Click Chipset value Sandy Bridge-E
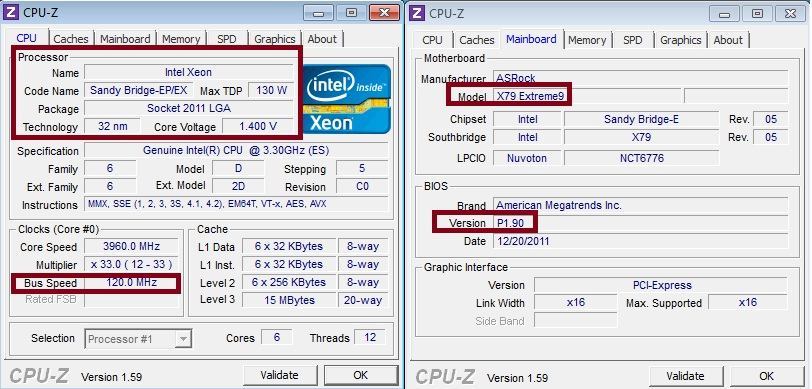 coord(641,119)
